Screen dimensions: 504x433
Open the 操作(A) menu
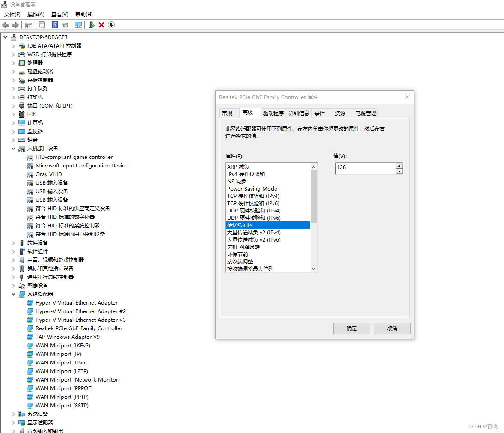(36, 15)
